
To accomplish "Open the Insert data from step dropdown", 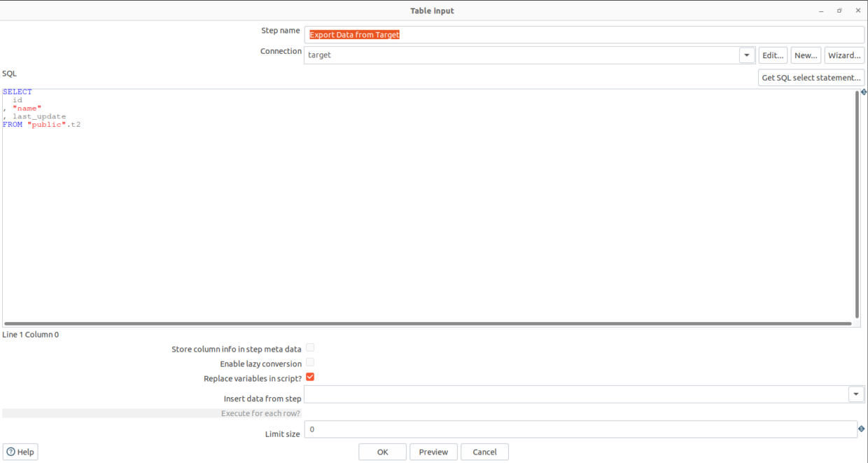I will pyautogui.click(x=855, y=394).
